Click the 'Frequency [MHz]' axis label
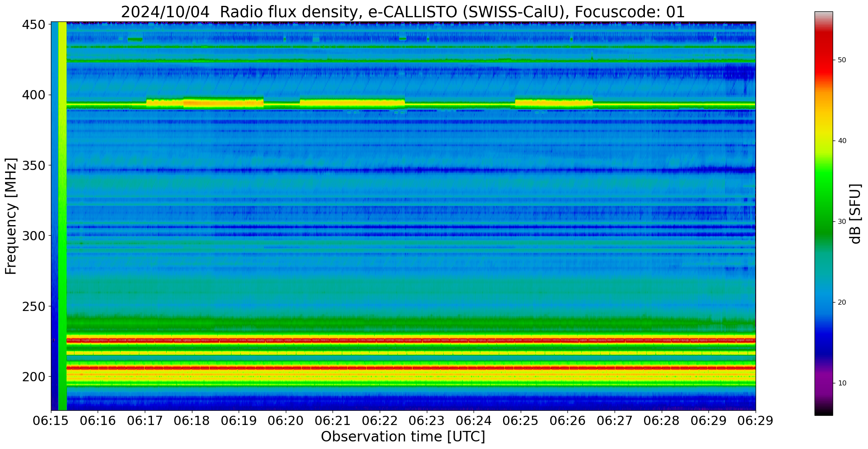 (x=11, y=216)
